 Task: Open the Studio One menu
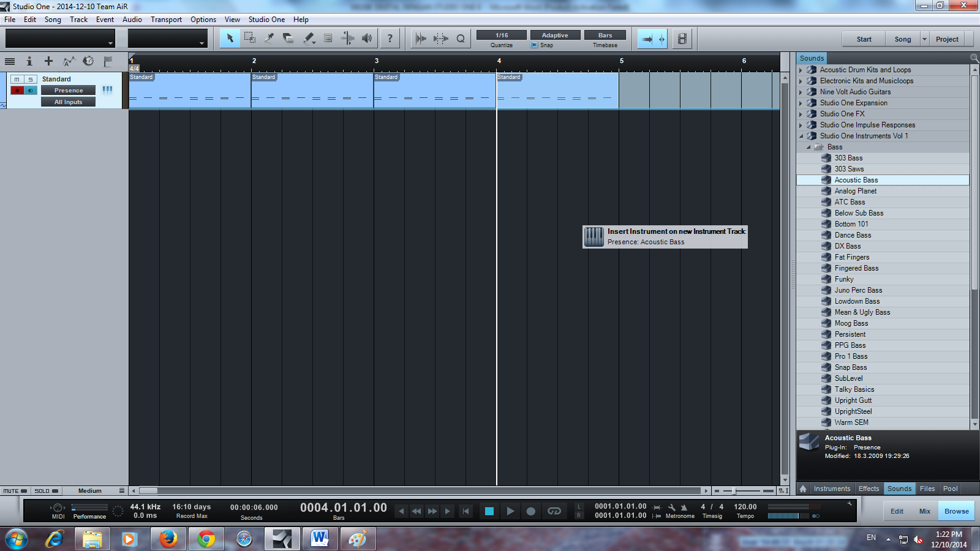pyautogui.click(x=266, y=20)
